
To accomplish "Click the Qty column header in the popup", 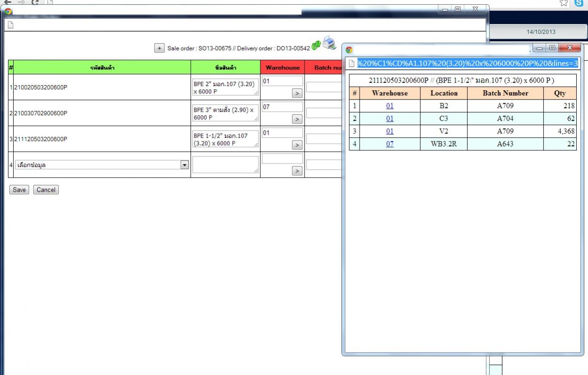I will pyautogui.click(x=560, y=93).
